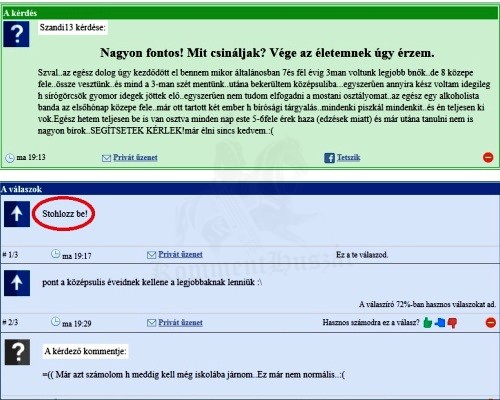This screenshot has height=400, width=500.
Task: Click the green thumbs-up useful icon
Action: [x=427, y=322]
